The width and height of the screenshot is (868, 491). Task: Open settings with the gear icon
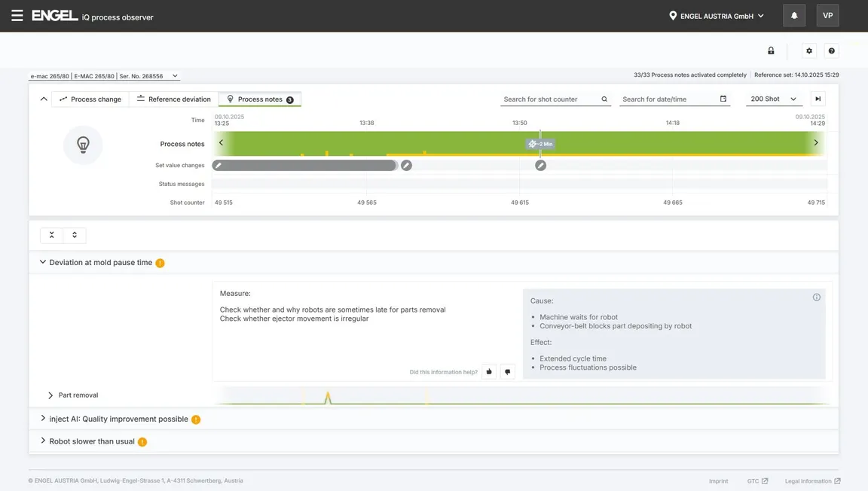tap(809, 51)
